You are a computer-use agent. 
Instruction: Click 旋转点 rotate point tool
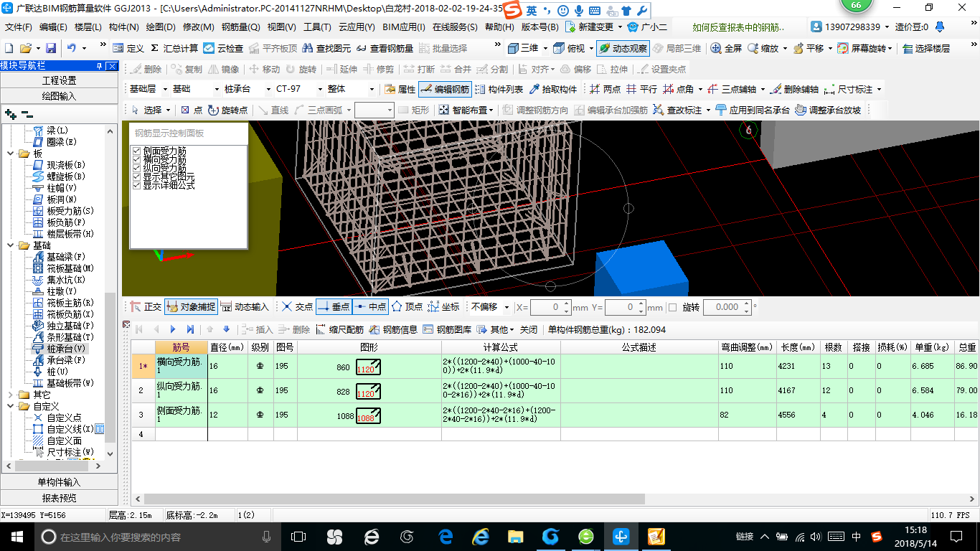click(228, 110)
